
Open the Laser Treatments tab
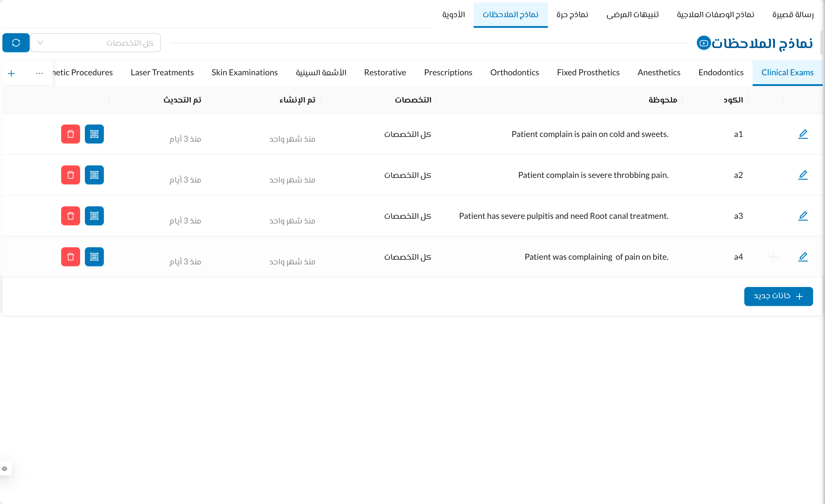pos(162,73)
